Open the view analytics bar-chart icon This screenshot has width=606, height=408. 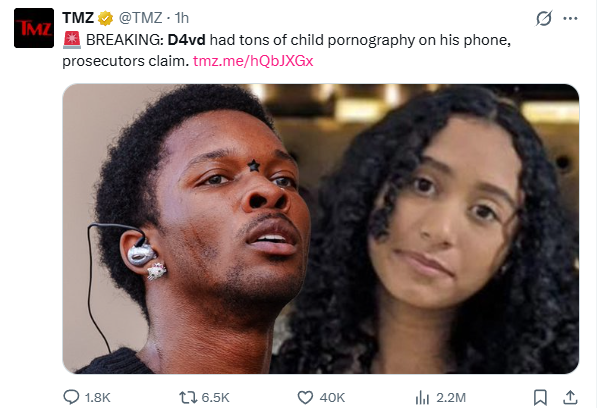(422, 397)
